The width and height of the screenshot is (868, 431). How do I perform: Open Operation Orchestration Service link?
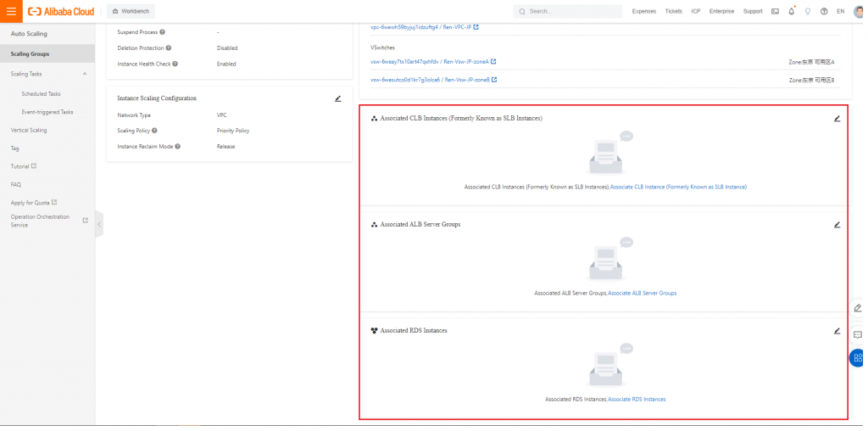pos(49,221)
